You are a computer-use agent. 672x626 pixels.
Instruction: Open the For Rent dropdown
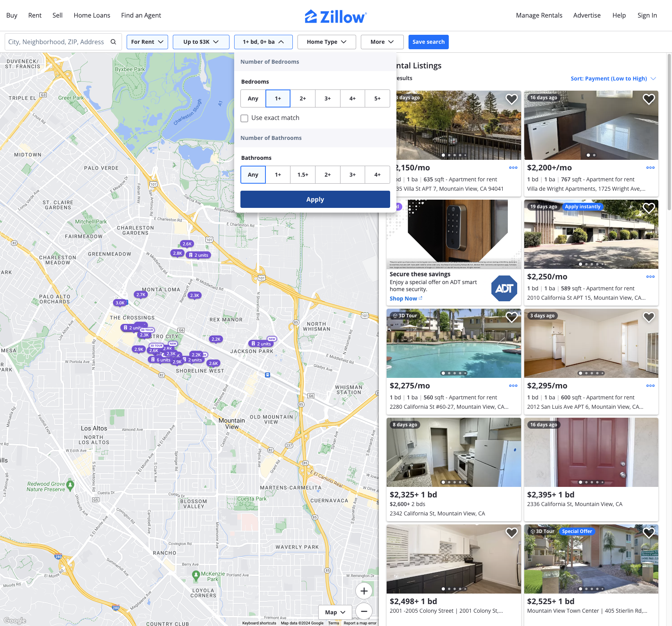coord(147,42)
